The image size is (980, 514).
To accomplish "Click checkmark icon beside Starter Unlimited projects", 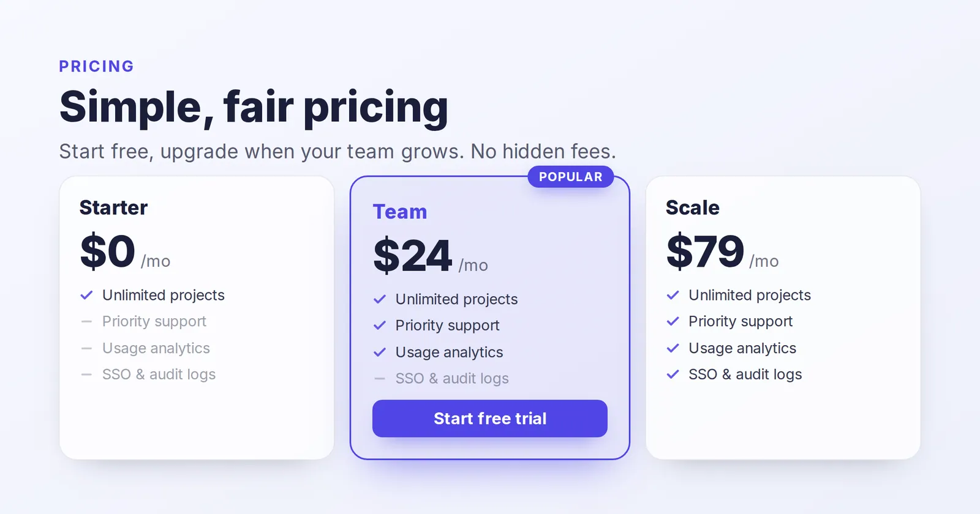I will [86, 295].
